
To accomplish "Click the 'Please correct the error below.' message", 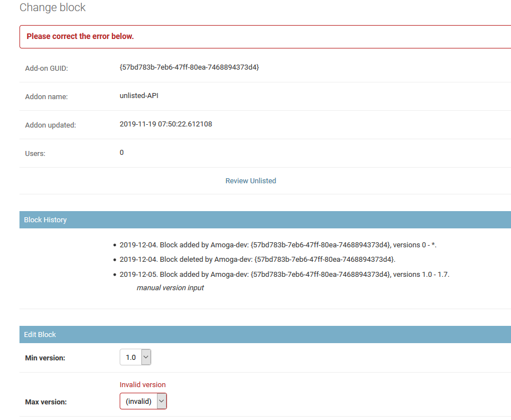I will point(80,36).
